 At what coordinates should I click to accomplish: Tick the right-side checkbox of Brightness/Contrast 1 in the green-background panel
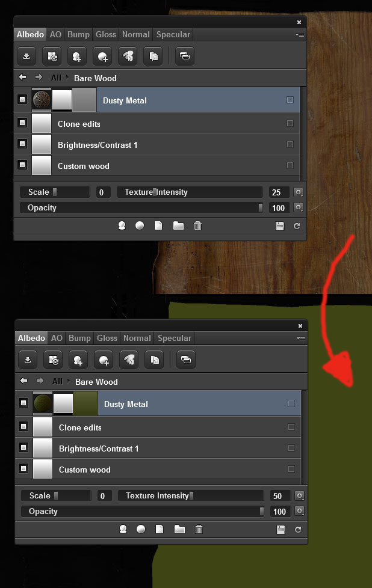pyautogui.click(x=291, y=448)
